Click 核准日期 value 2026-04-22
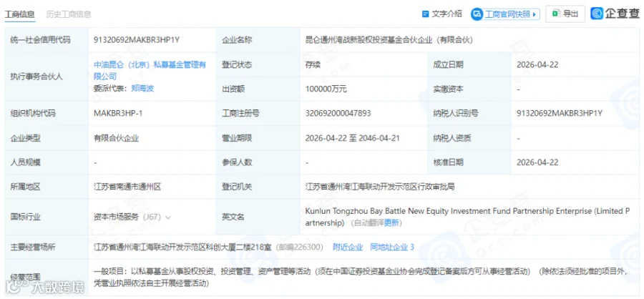This screenshot has height=299, width=644. pyautogui.click(x=537, y=162)
